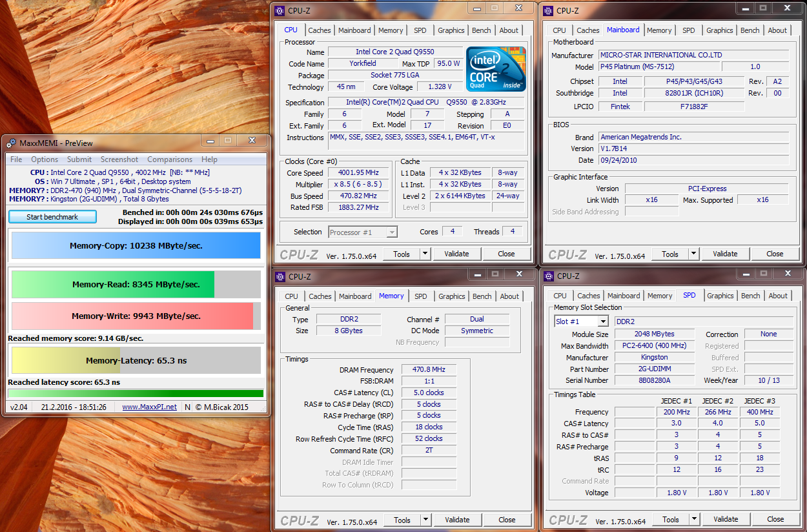
Task: Switch to SPD tab in the Memory window
Action: 421,296
